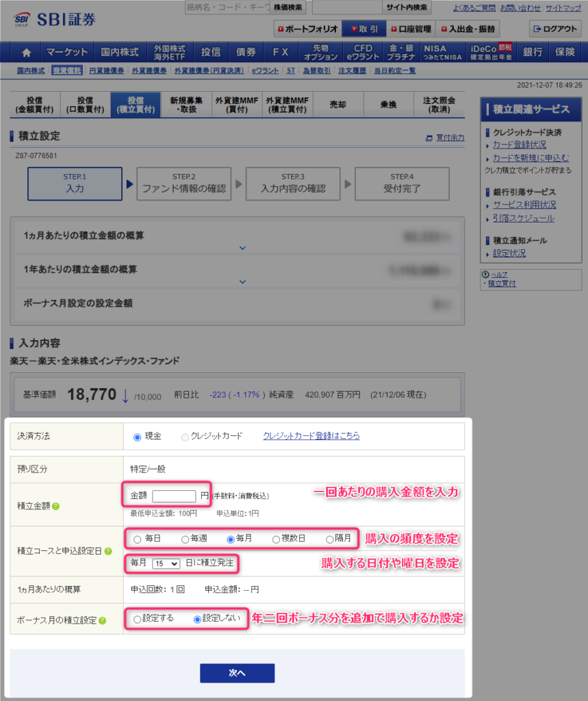
Task: Open 注文履歴 sub-navigation link
Action: (353, 71)
